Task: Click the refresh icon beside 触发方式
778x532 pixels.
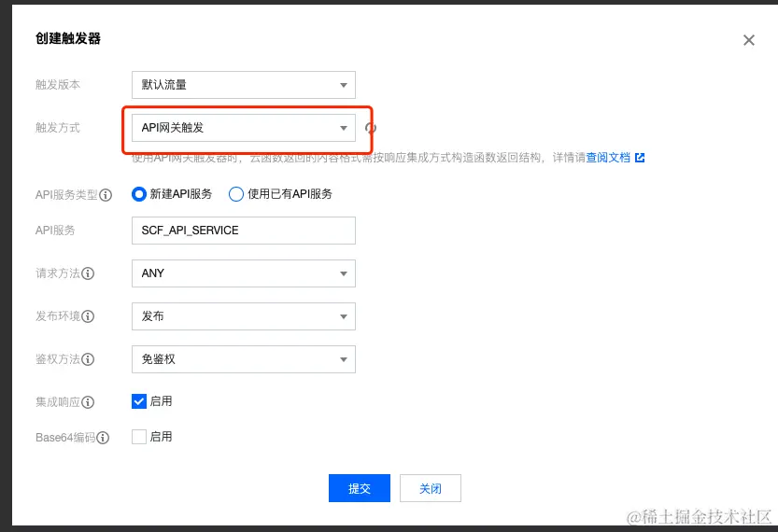Action: [x=371, y=128]
